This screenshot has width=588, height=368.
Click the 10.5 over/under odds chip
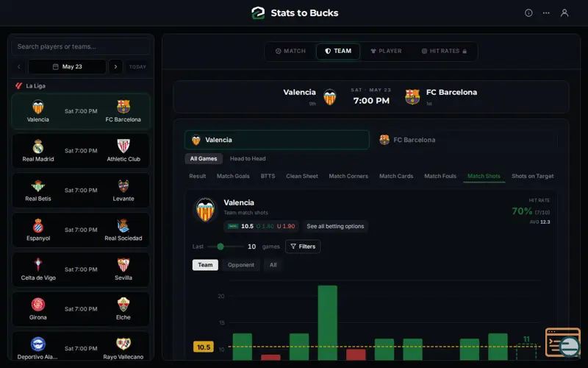point(262,226)
